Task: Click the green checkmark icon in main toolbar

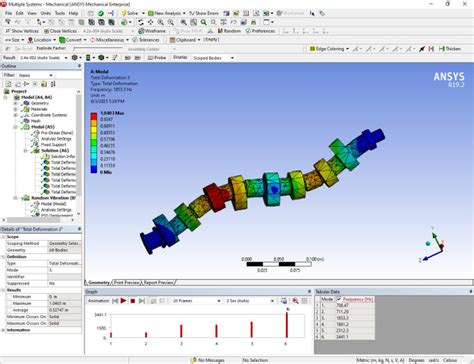Action: [101, 13]
